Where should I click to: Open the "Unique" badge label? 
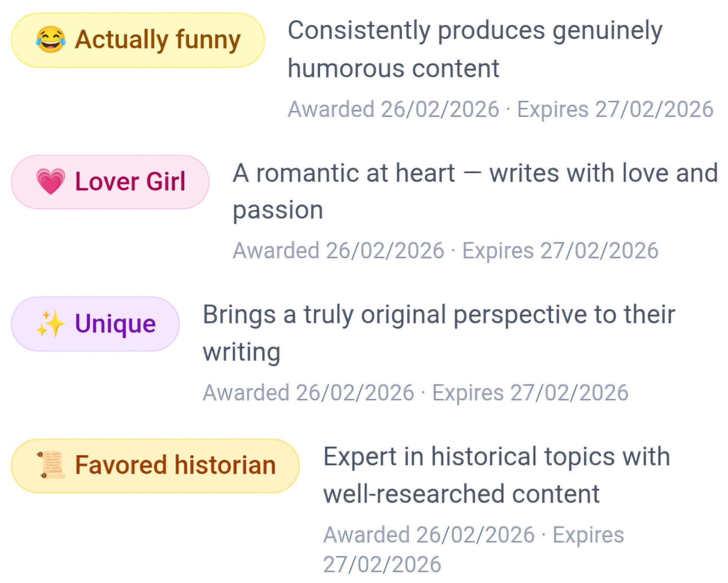115,324
